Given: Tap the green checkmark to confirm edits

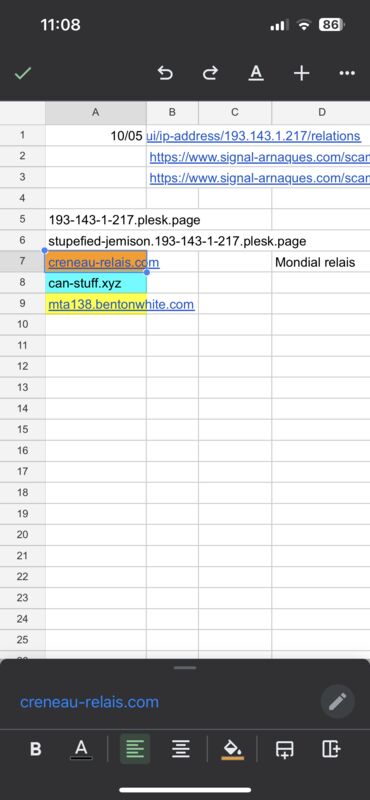Looking at the screenshot, I should click(x=22, y=73).
